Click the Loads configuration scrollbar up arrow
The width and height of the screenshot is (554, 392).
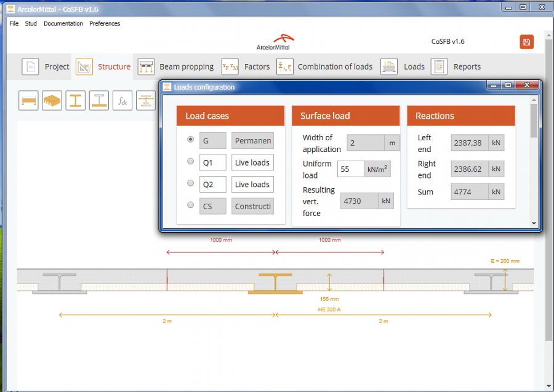(534, 100)
